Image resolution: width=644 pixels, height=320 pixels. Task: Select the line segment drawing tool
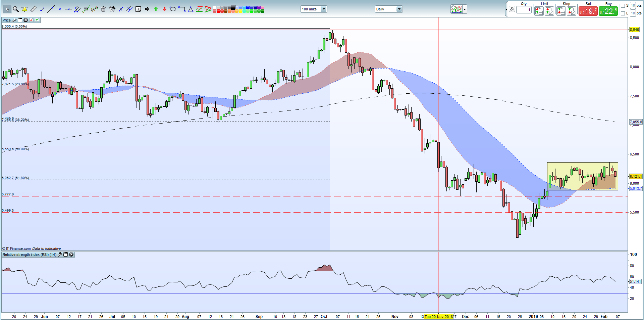[42, 9]
